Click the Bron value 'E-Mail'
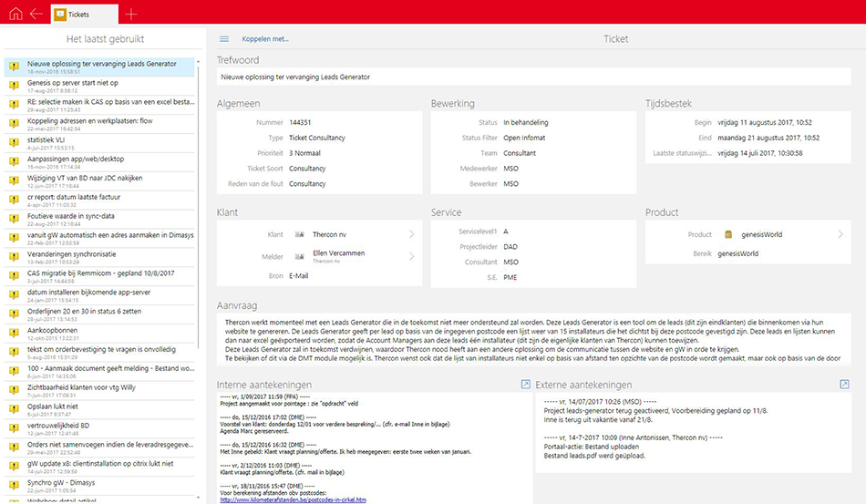The width and height of the screenshot is (866, 504). [x=299, y=276]
